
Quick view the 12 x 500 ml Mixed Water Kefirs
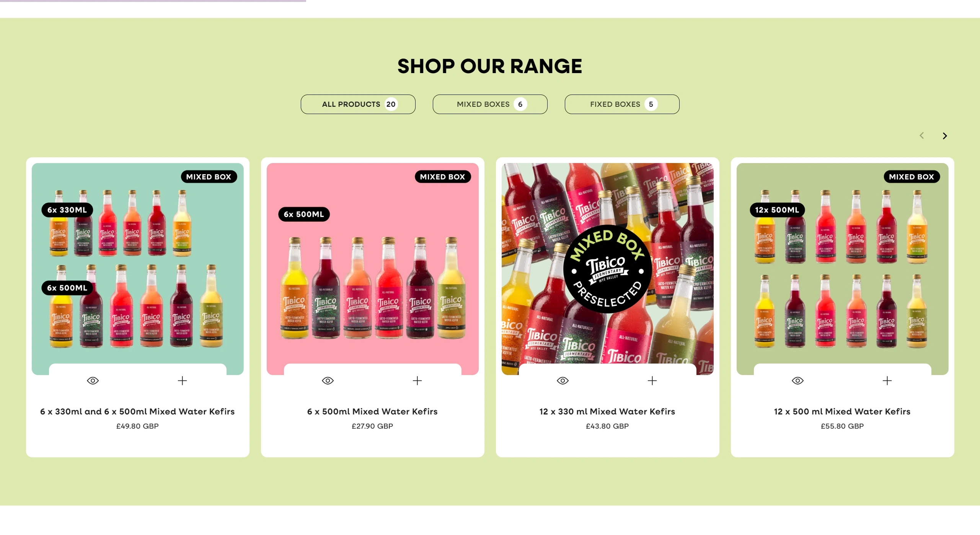[798, 380]
